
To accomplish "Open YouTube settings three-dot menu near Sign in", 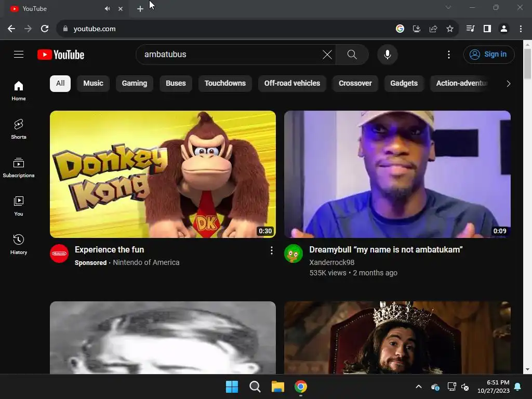I will (448, 54).
